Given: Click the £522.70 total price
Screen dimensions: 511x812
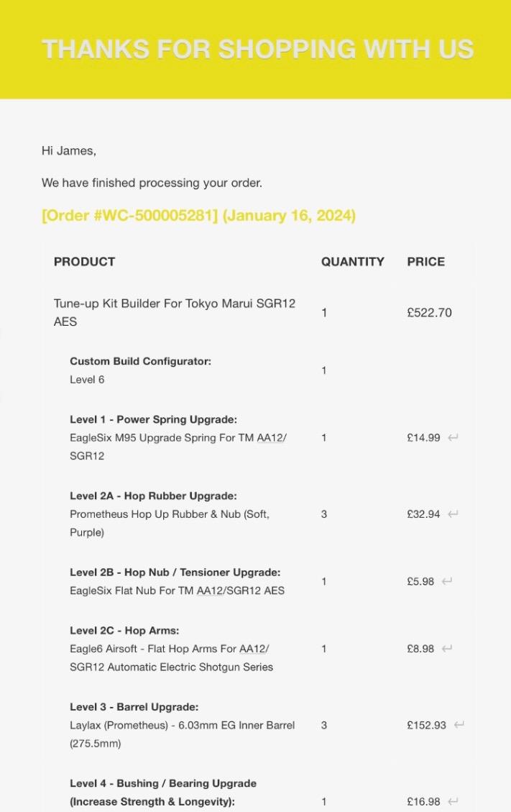Looking at the screenshot, I should [x=429, y=313].
